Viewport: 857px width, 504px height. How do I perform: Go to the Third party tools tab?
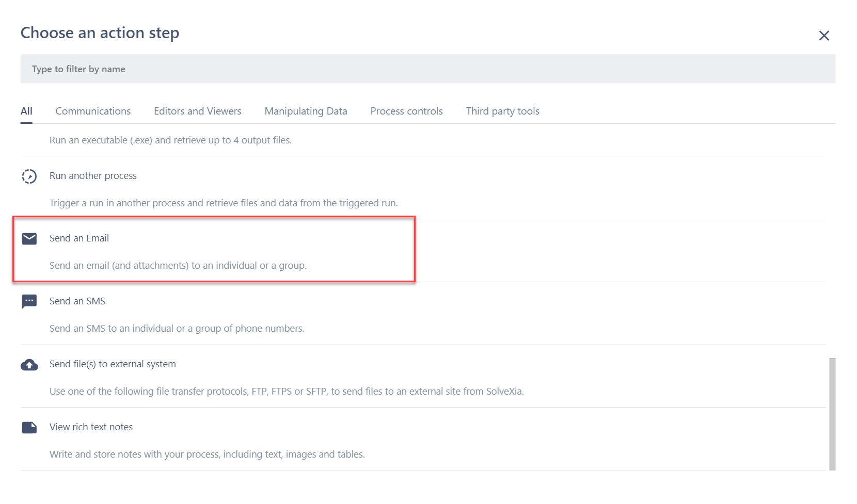point(502,111)
